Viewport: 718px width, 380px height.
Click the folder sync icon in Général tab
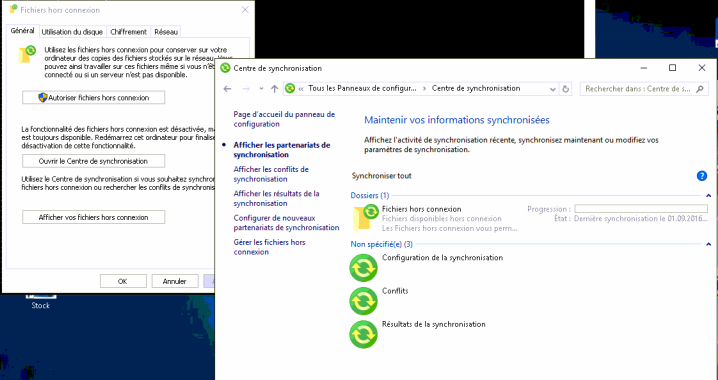[x=27, y=54]
